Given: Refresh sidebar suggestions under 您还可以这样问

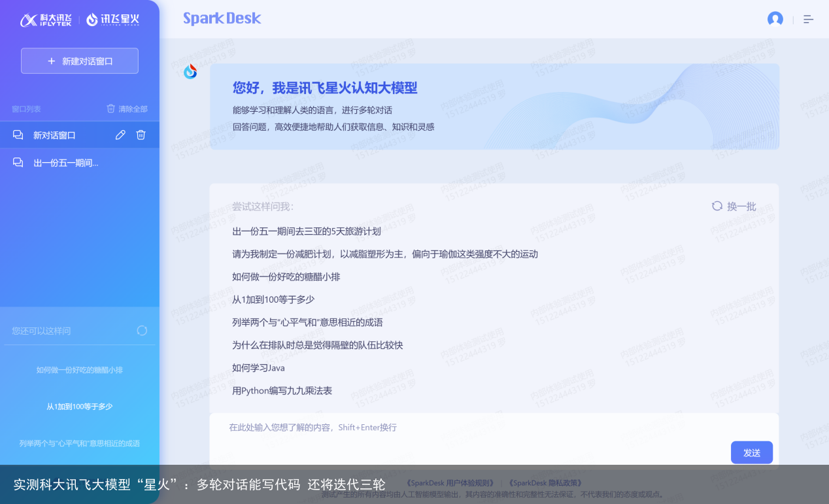Looking at the screenshot, I should point(142,331).
